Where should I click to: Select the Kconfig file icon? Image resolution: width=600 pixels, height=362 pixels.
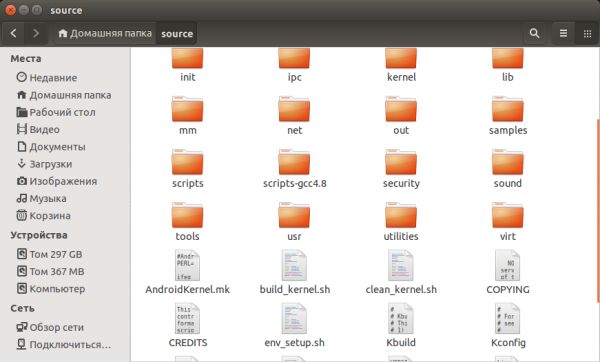(x=507, y=318)
